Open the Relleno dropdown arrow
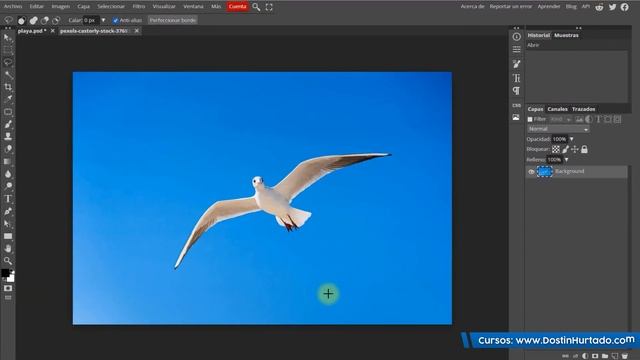 pos(566,160)
